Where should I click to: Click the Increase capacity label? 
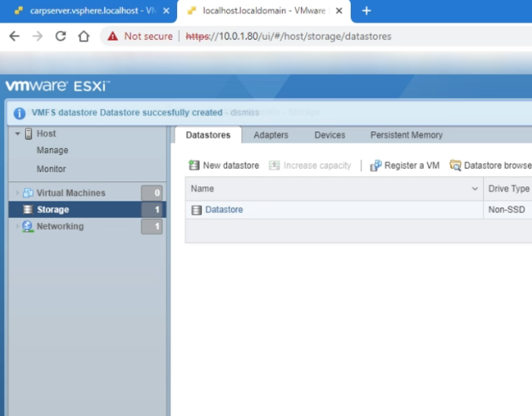[x=317, y=166]
